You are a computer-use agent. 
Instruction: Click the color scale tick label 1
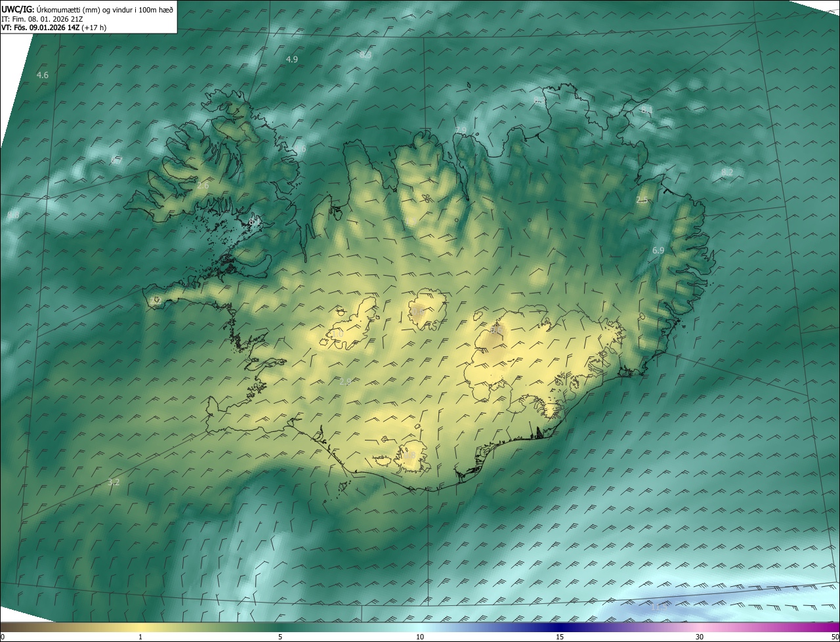tap(140, 637)
